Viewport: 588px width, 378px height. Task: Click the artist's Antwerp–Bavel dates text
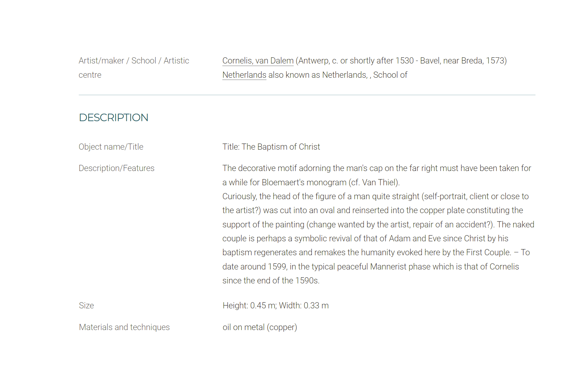click(x=401, y=61)
